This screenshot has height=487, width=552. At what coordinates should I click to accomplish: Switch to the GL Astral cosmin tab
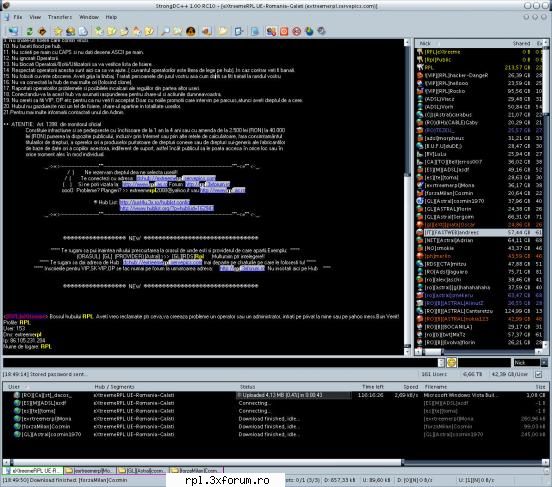[x=142, y=470]
